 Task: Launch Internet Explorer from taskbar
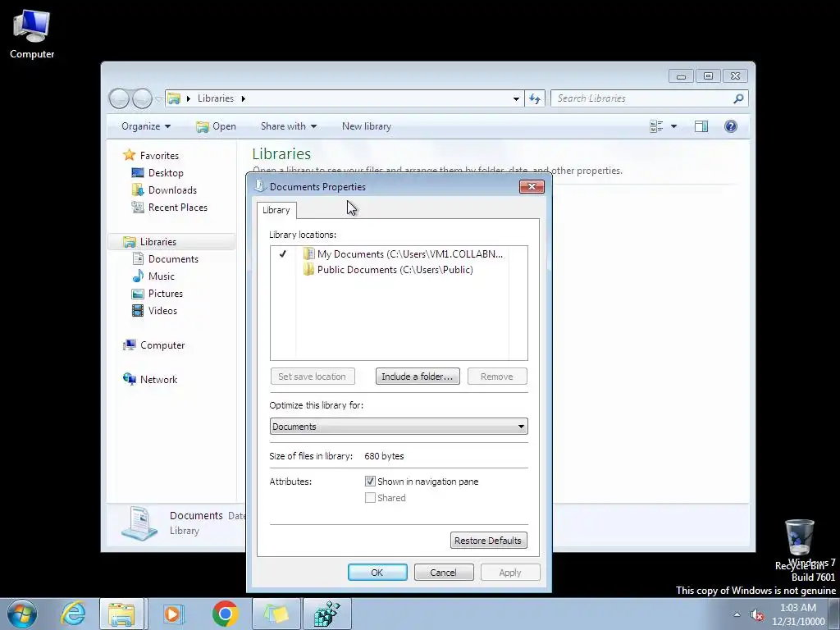pyautogui.click(x=73, y=614)
